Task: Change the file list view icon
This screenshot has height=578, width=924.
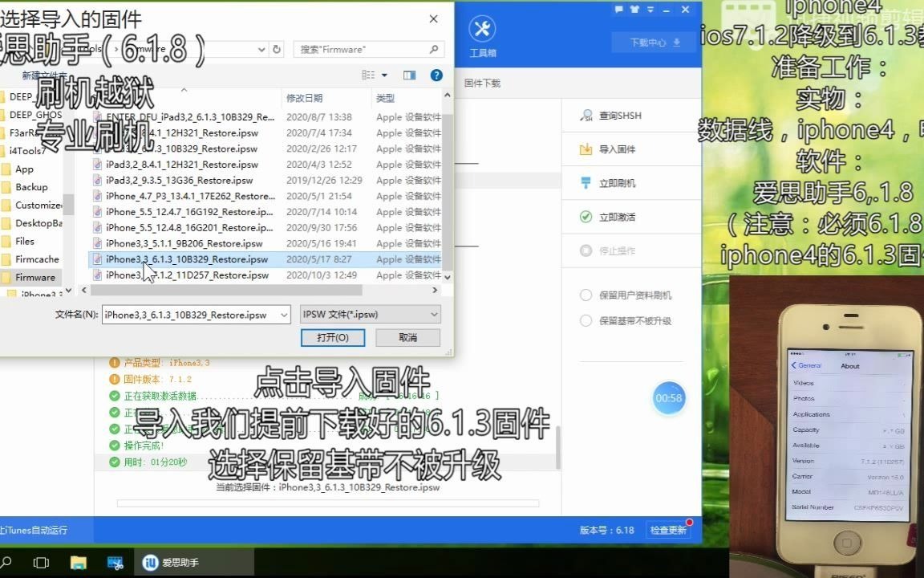Action: point(369,75)
